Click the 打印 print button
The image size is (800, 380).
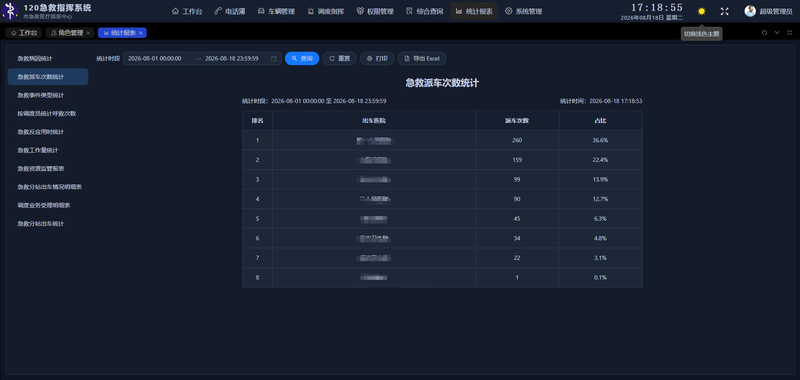[377, 59]
